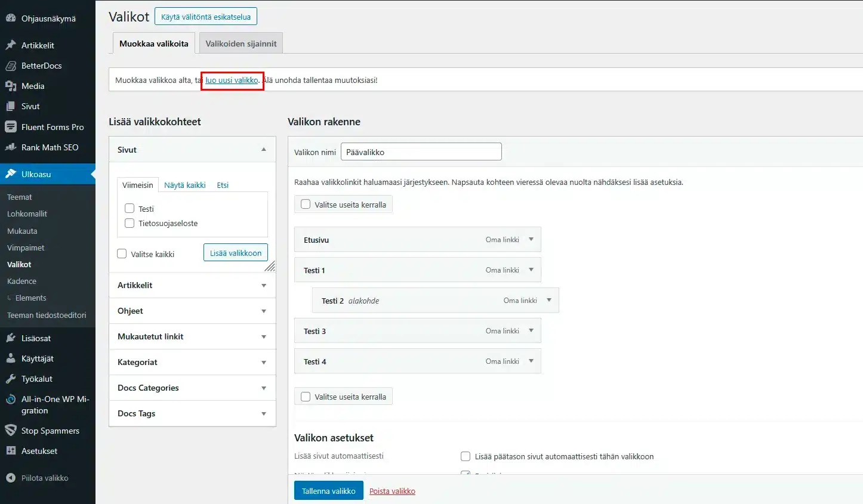Expand the Docs Categories section
Image resolution: width=863 pixels, height=504 pixels.
pos(263,388)
